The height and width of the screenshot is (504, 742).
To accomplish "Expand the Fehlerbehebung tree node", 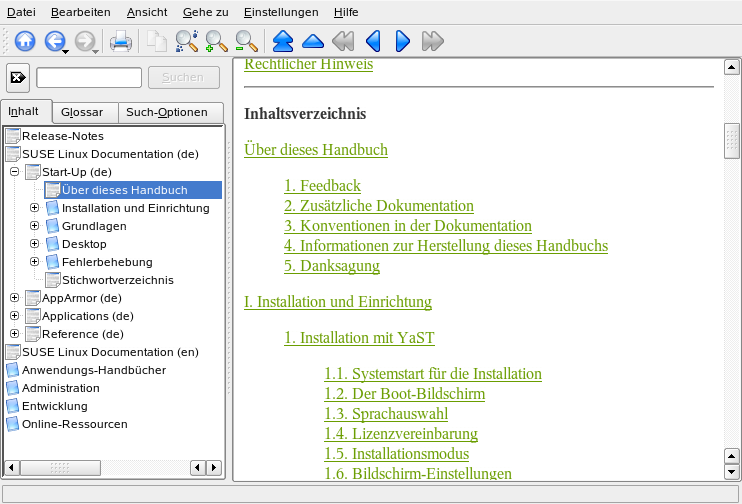I will coord(34,262).
